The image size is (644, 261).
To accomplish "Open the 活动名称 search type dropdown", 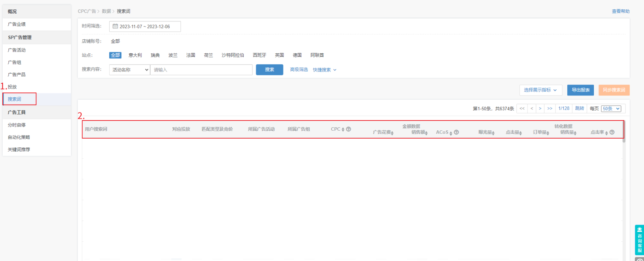I will [x=130, y=70].
